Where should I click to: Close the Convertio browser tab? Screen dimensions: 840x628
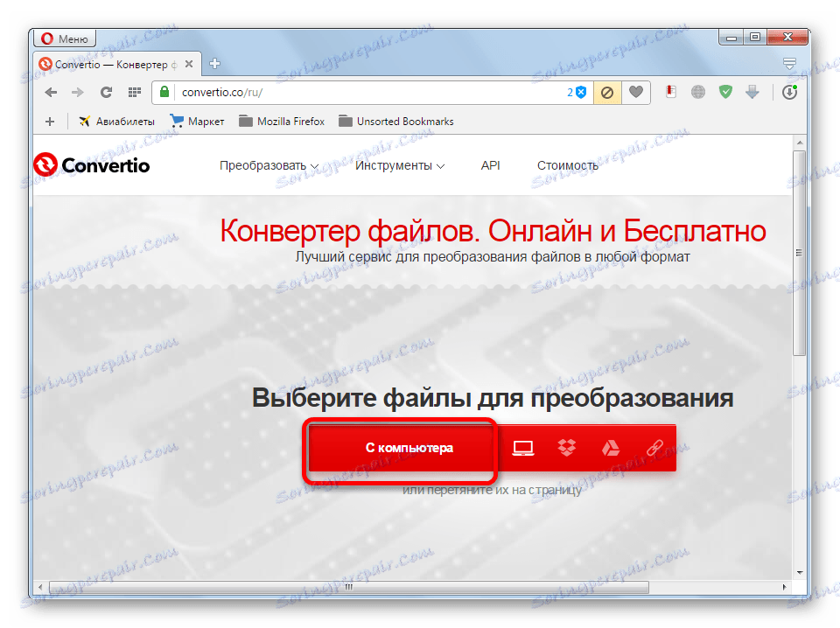coord(189,64)
